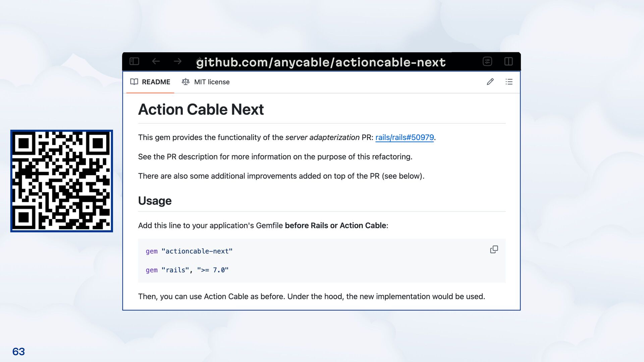Click the gem "actioncable-next" code line
Viewport: 644px width, 362px height.
pyautogui.click(x=189, y=251)
